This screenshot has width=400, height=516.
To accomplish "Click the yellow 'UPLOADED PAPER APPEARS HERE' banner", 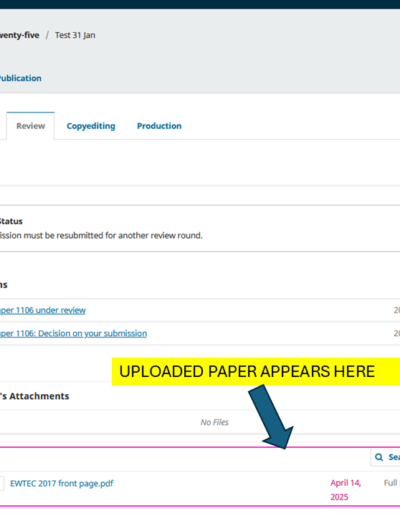I will click(256, 372).
